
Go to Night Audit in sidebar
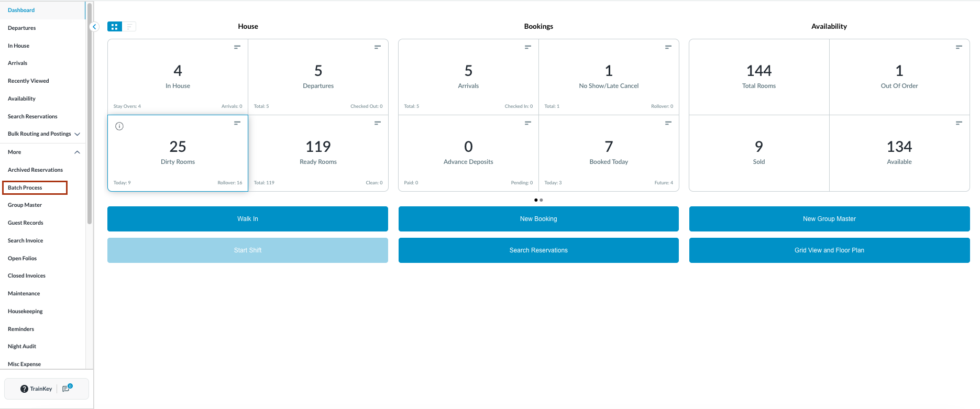click(x=22, y=346)
